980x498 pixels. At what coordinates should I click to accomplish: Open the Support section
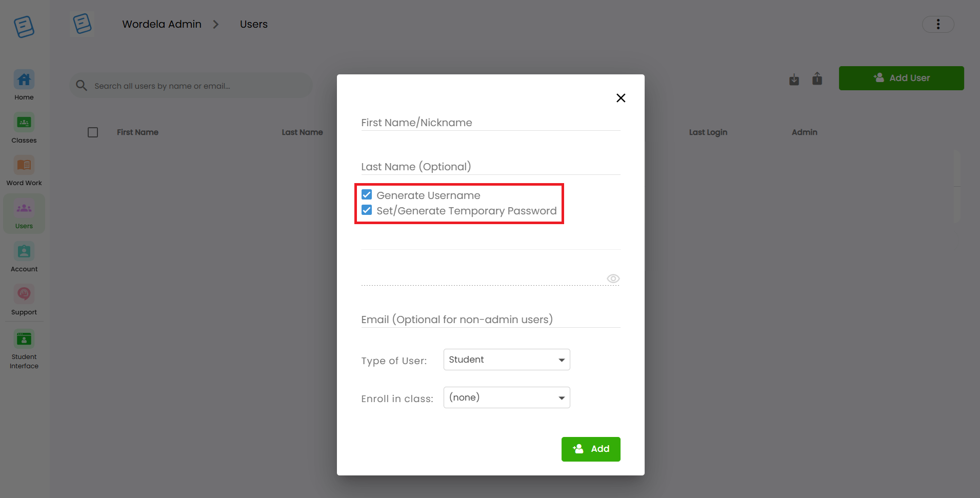[24, 300]
